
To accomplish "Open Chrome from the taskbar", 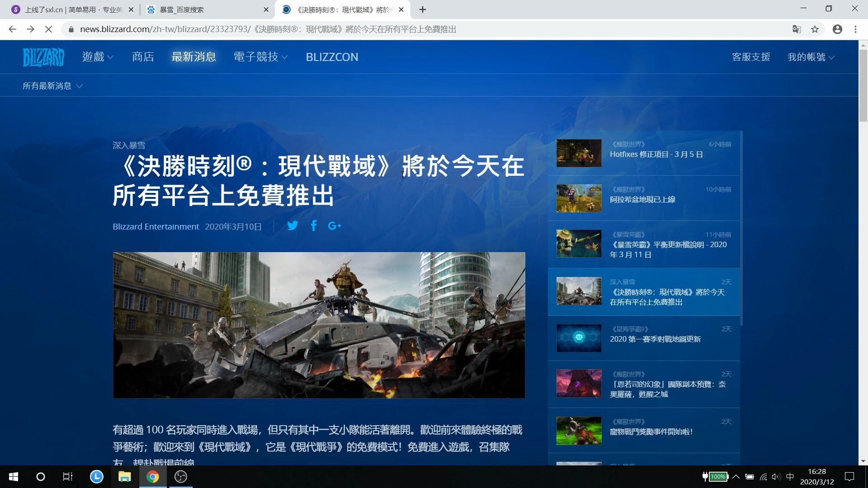I will coord(152,477).
